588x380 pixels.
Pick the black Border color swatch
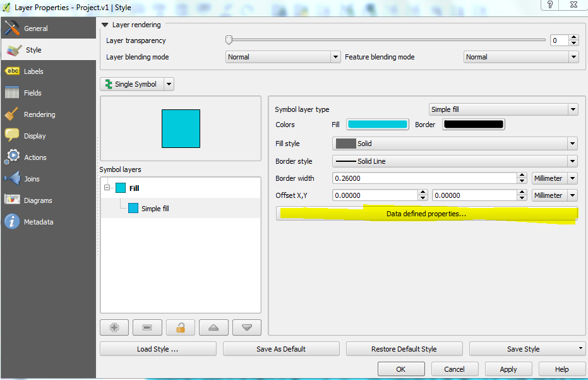pos(474,125)
